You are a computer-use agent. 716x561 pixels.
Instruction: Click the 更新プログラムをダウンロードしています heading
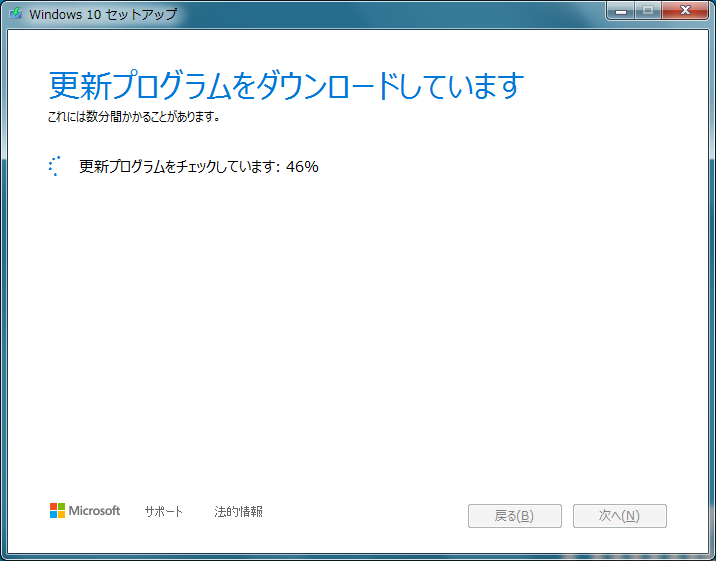[x=286, y=85]
